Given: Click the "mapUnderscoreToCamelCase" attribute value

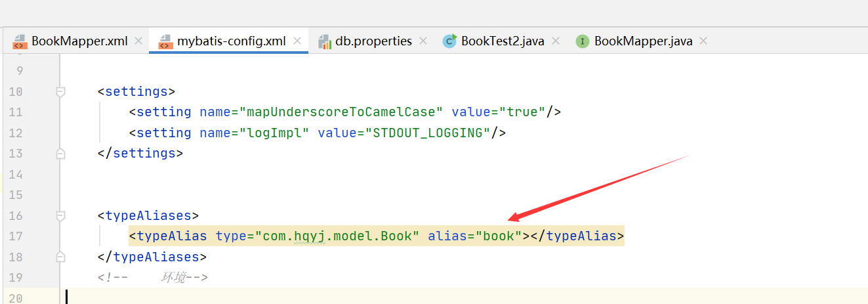Looking at the screenshot, I should [341, 112].
